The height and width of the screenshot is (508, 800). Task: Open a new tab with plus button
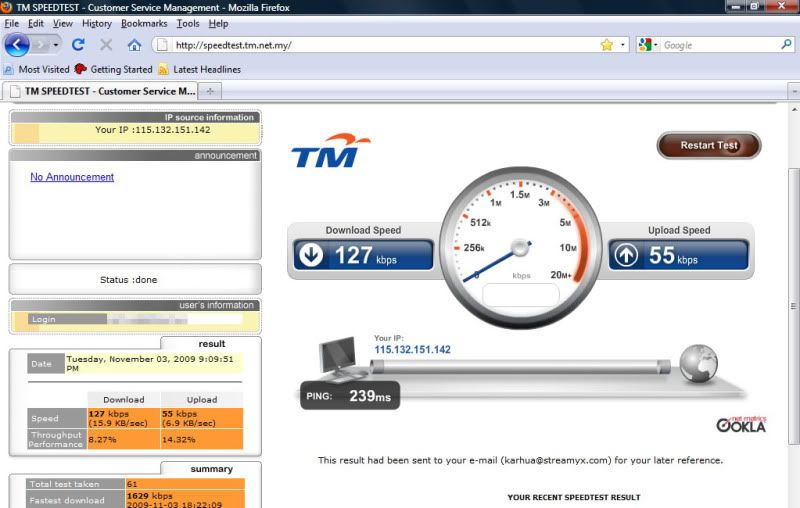pos(210,91)
